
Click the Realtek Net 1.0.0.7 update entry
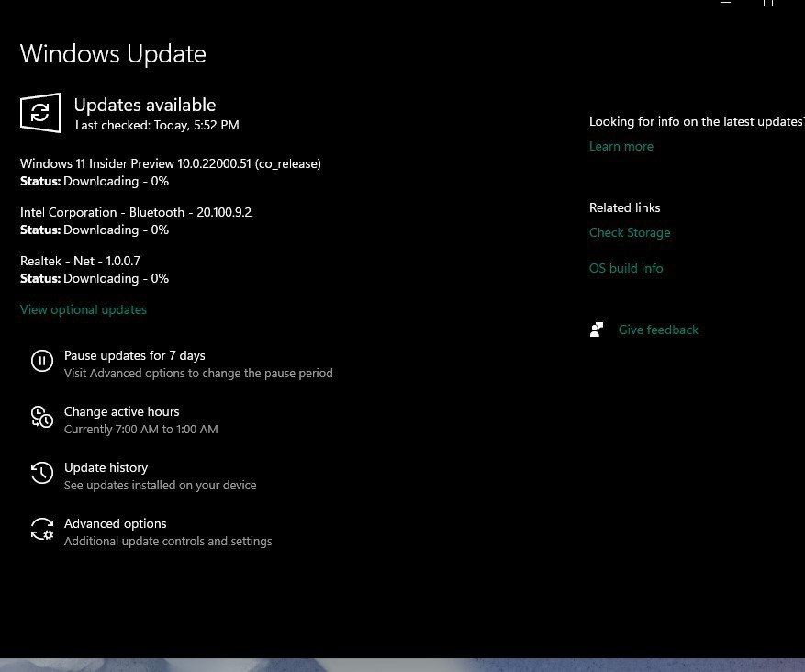click(80, 261)
